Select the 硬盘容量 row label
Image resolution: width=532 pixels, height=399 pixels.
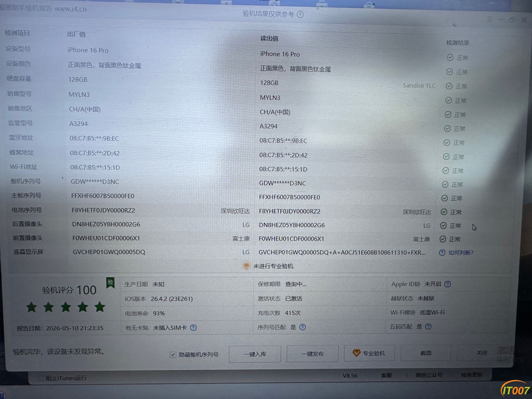[x=19, y=78]
